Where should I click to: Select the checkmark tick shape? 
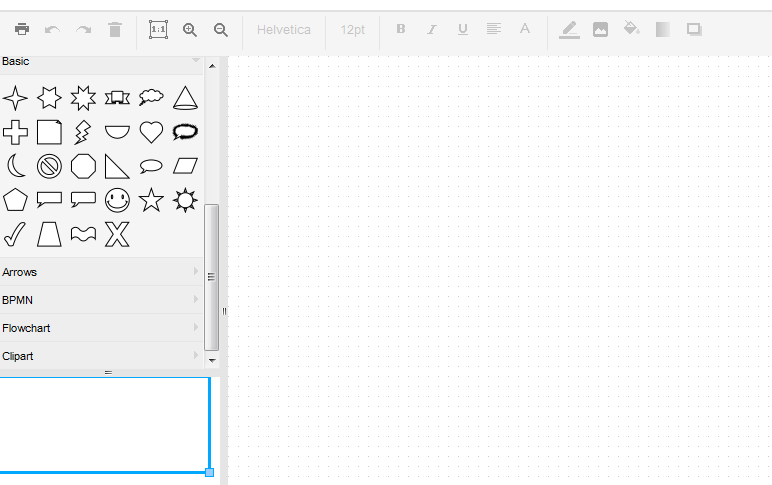(x=15, y=234)
